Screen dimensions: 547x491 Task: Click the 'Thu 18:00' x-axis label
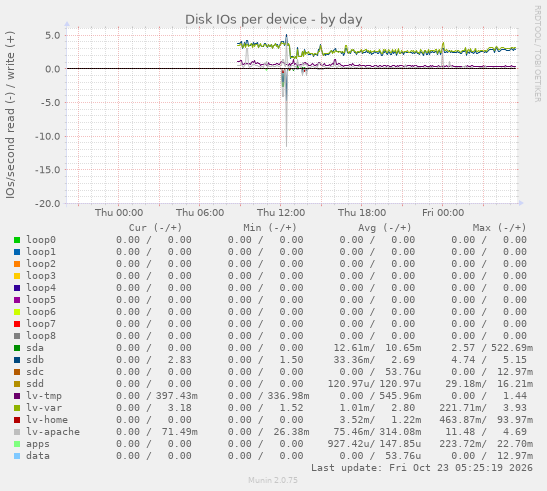[x=362, y=213]
